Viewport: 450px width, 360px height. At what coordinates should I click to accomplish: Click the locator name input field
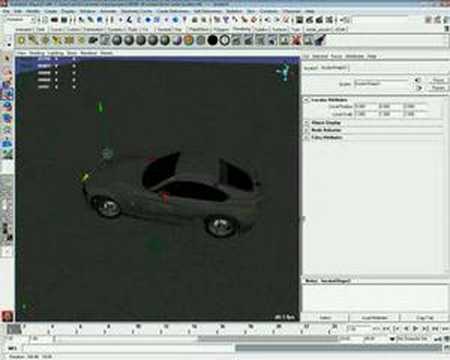pyautogui.click(x=381, y=83)
